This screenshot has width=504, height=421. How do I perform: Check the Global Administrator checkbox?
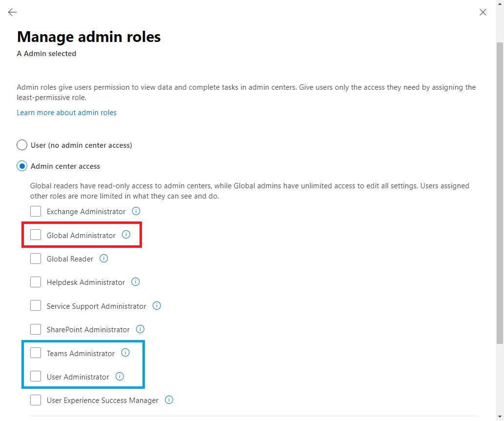pos(35,235)
